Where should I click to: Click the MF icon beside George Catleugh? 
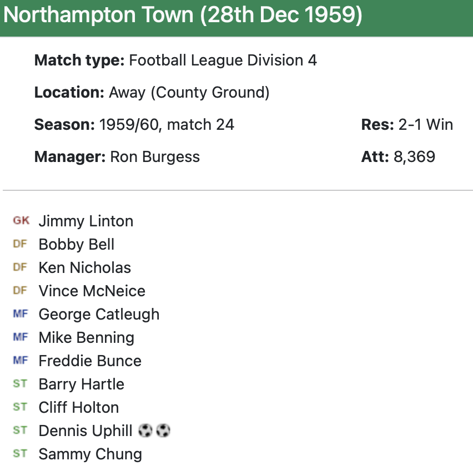click(20, 314)
